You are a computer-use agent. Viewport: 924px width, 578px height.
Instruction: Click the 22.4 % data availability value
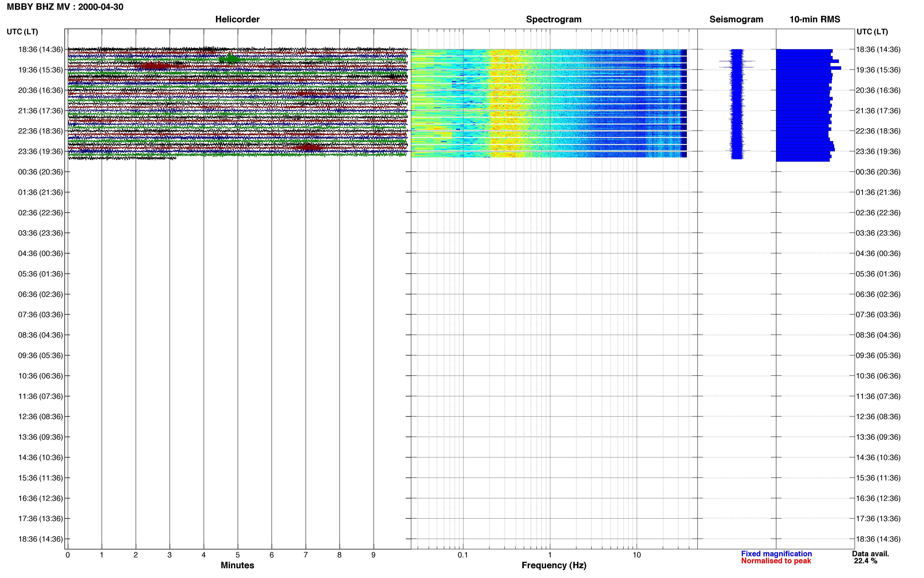coord(865,561)
